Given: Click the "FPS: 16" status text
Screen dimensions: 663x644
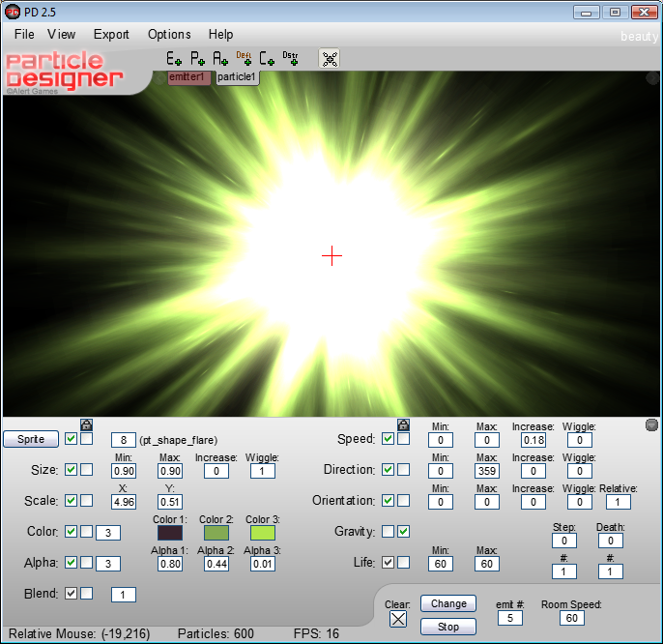Looking at the screenshot, I should pos(316,633).
